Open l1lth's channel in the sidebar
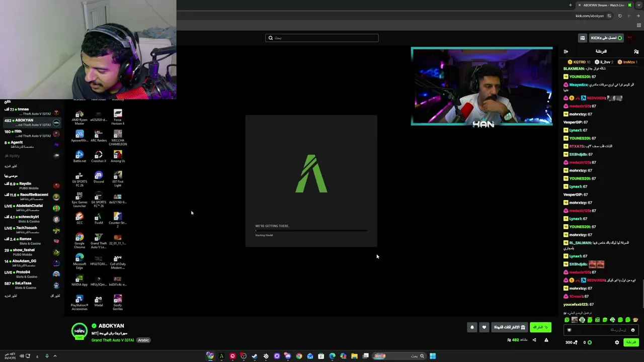Screen dimensions: 644x362 tap(32, 134)
